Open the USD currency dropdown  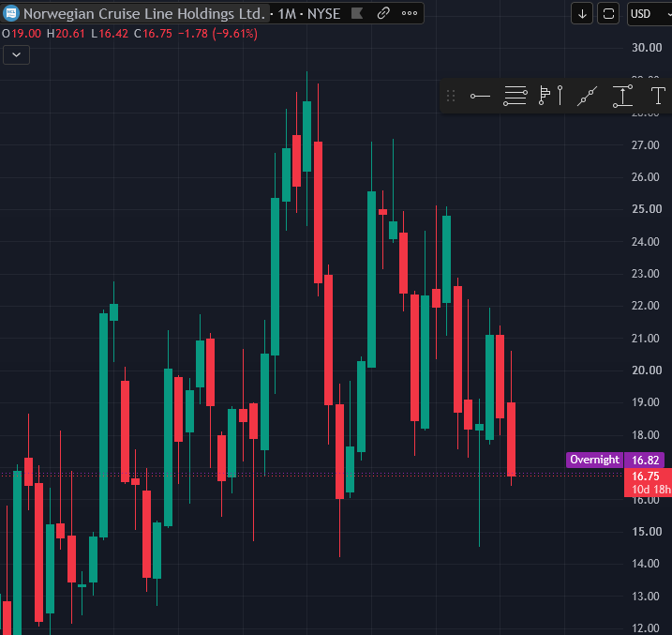point(650,14)
